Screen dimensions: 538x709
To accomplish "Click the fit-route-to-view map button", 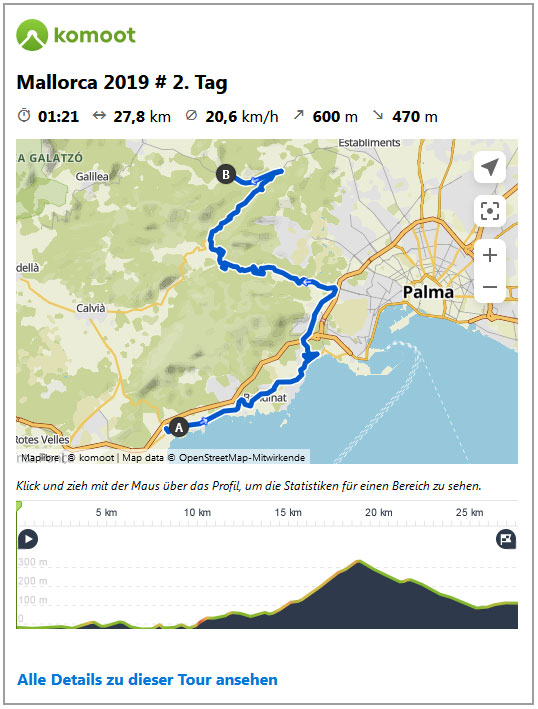I will (x=490, y=211).
